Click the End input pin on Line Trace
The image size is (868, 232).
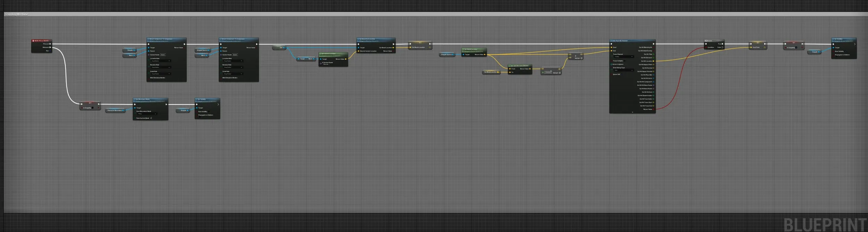pyautogui.click(x=612, y=51)
